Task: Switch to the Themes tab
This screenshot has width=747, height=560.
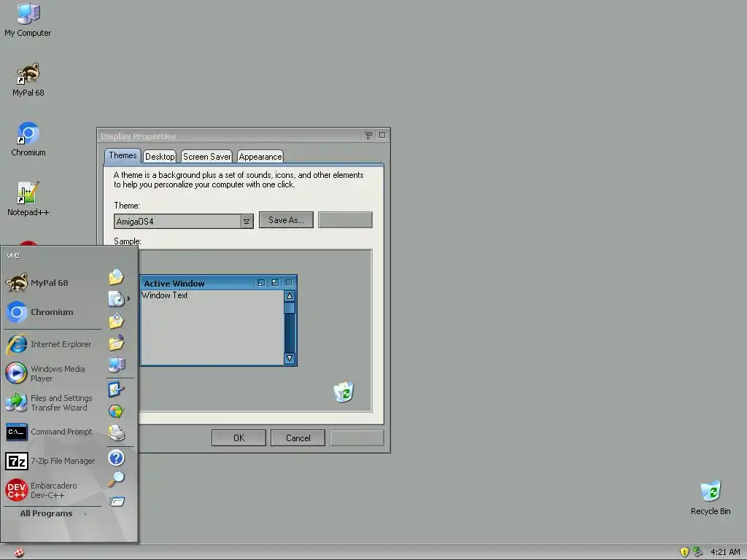Action: (123, 156)
